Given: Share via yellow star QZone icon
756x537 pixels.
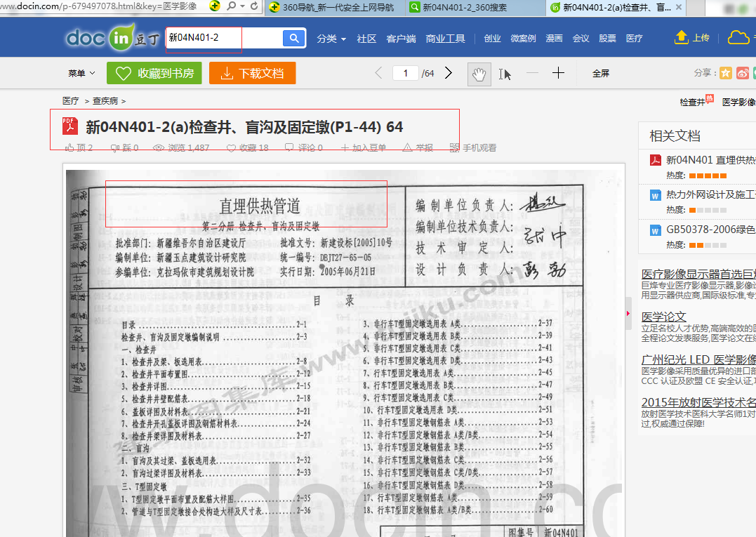Looking at the screenshot, I should 726,73.
